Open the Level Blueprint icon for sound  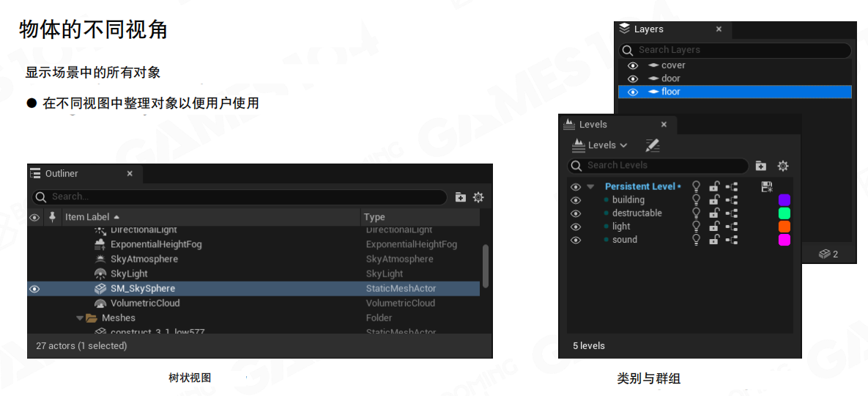[731, 240]
